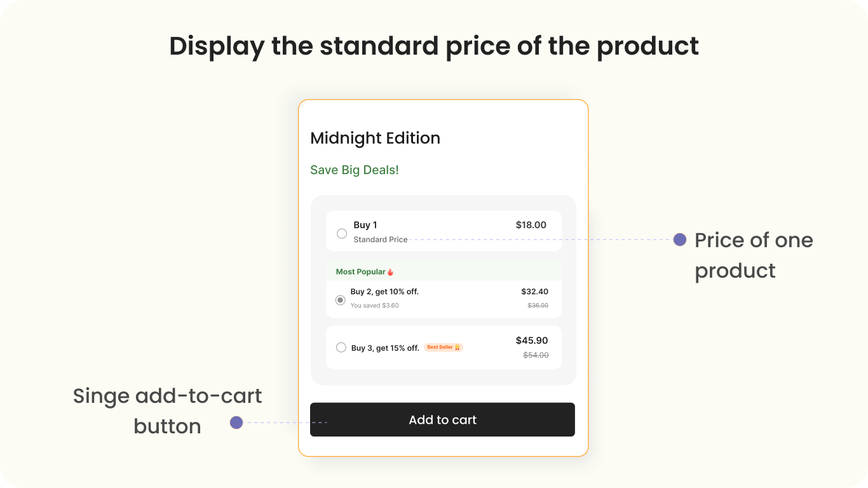The image size is (868, 488).
Task: Select the Buy 2 radio button
Action: (x=341, y=300)
